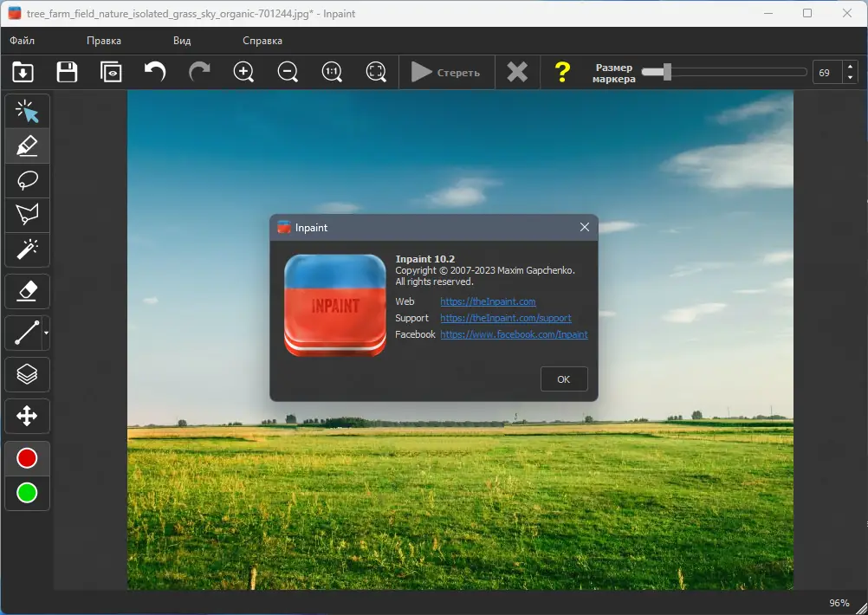Toggle original view eye icon

click(111, 72)
